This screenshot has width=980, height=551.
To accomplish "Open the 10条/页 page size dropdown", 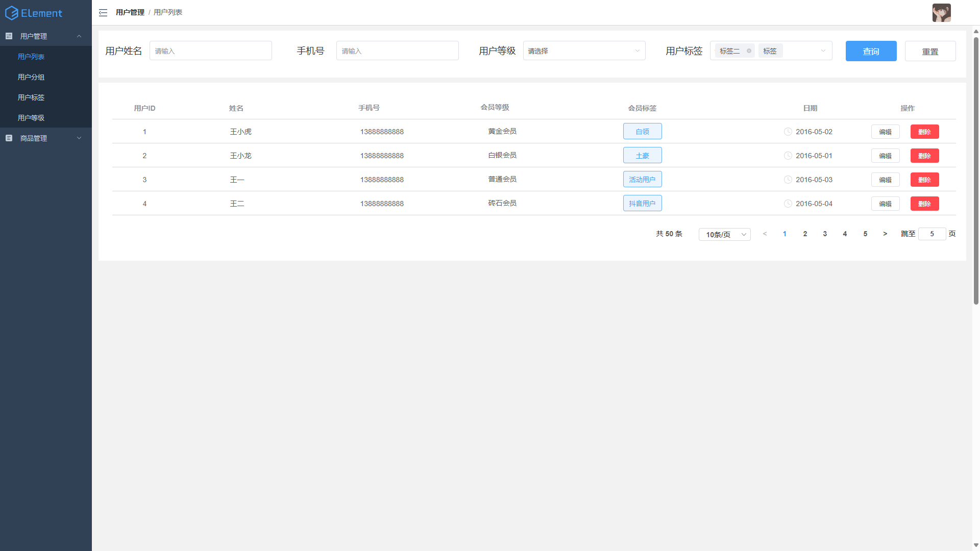I will [x=724, y=235].
